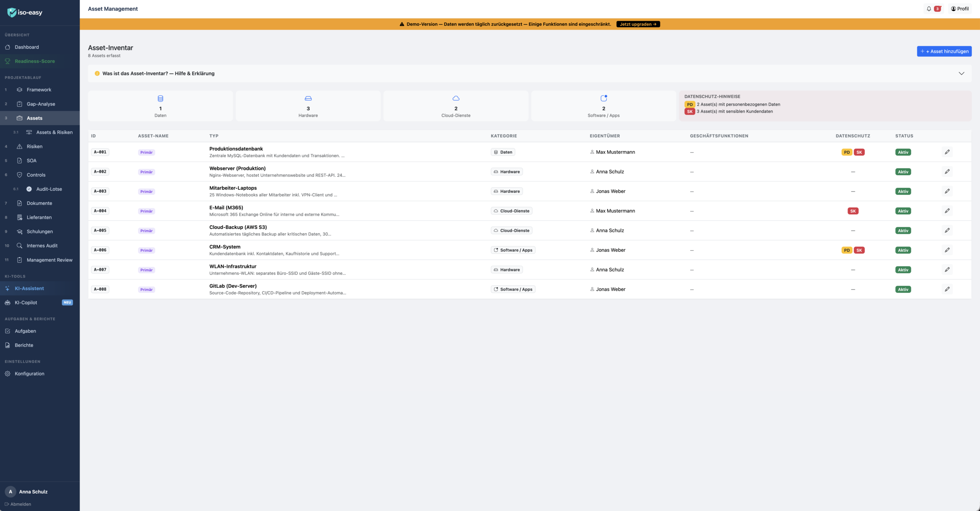Click pencil icon for GitLab (Dev-Server) row
The image size is (980, 511).
coord(947,289)
